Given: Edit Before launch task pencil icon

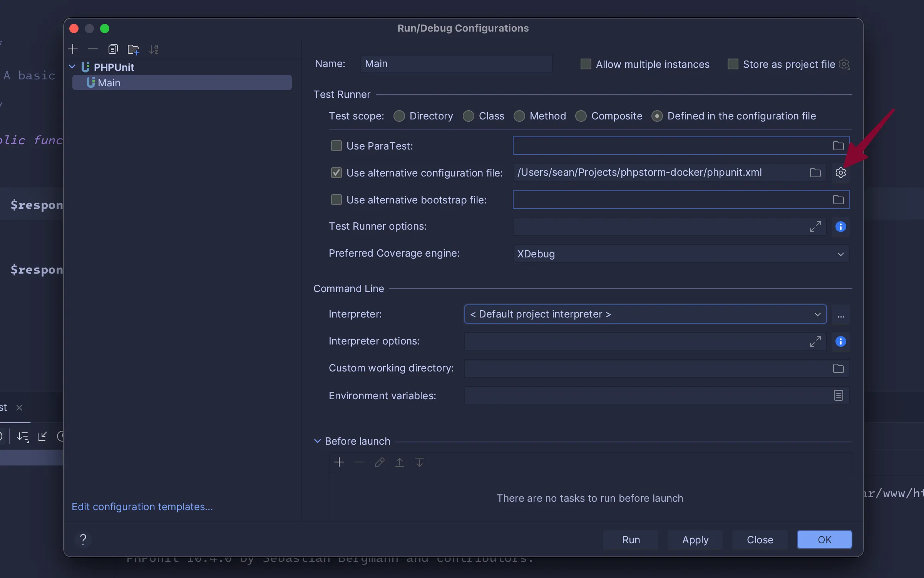Looking at the screenshot, I should 379,462.
